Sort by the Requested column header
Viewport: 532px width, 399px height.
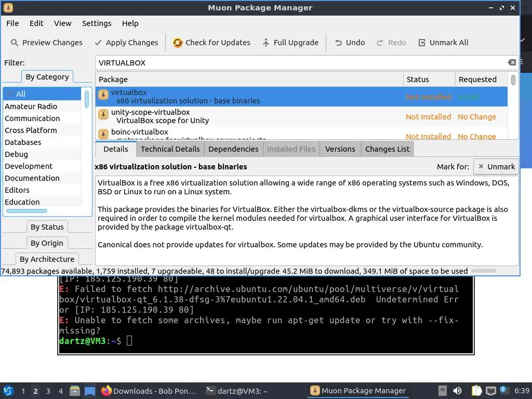coord(482,79)
